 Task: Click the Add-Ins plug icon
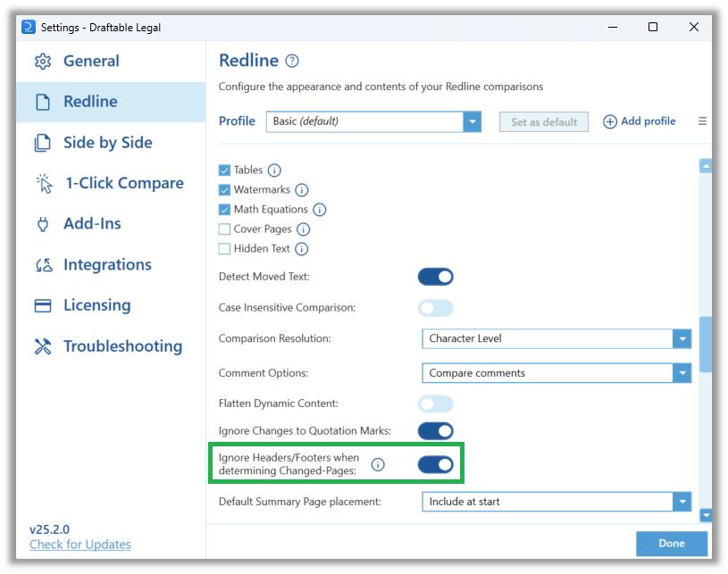pos(43,224)
